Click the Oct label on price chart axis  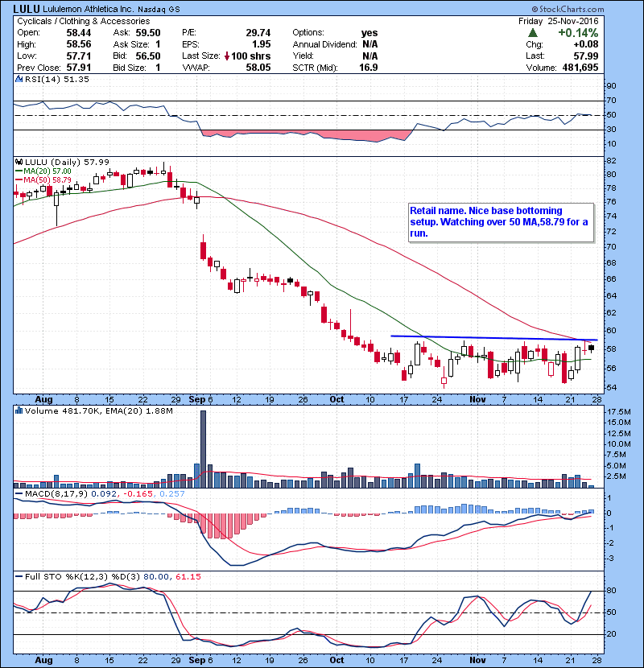[336, 400]
